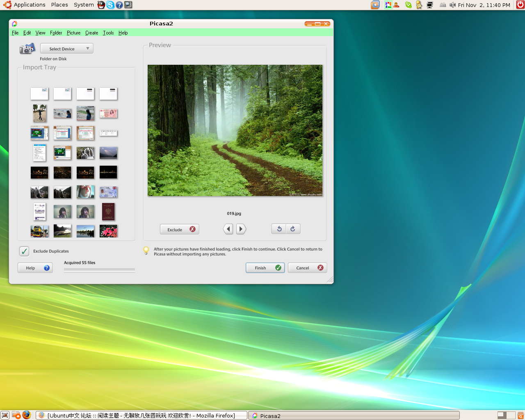Open the View menu

click(x=40, y=33)
